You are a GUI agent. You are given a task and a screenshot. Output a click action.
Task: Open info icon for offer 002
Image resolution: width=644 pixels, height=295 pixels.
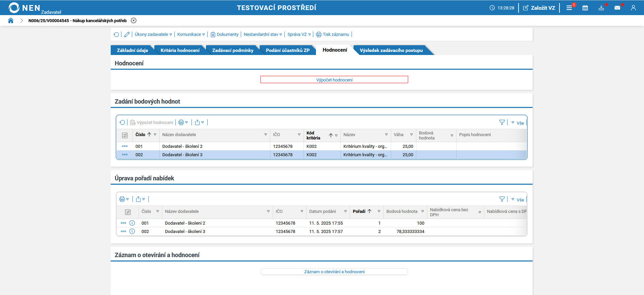tap(132, 231)
